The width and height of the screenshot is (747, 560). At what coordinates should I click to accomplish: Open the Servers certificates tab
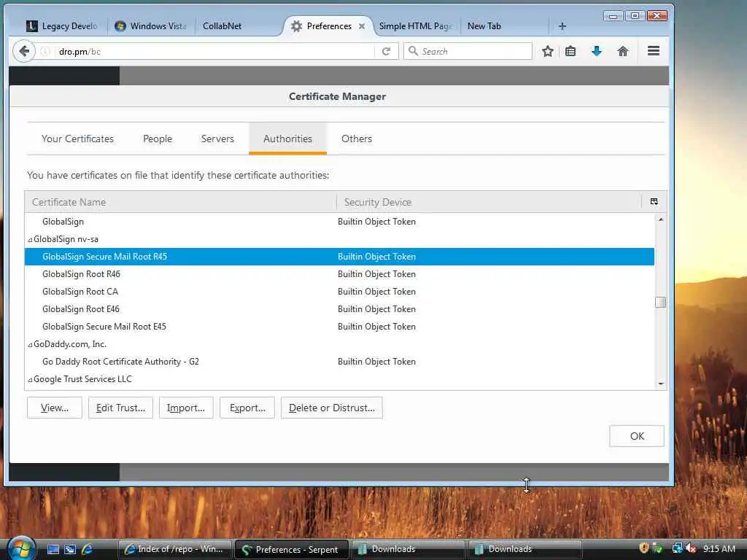(x=217, y=139)
